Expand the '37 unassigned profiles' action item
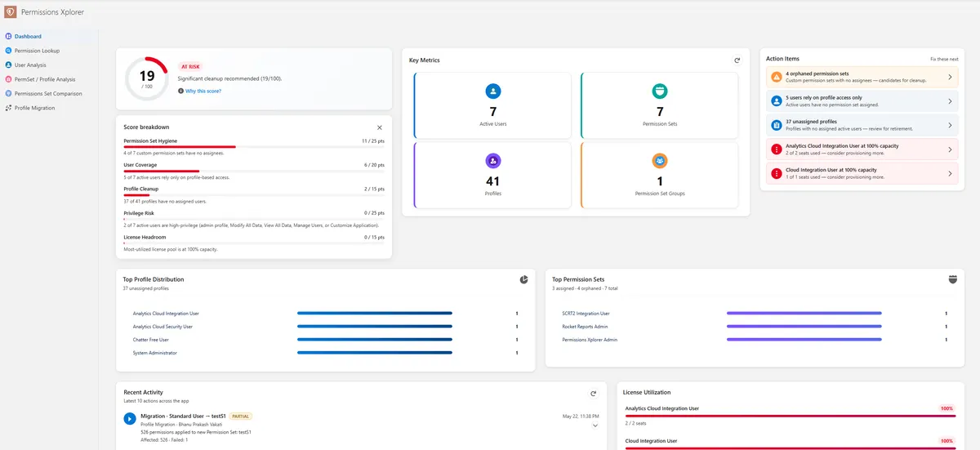The height and width of the screenshot is (450, 980). [950, 125]
